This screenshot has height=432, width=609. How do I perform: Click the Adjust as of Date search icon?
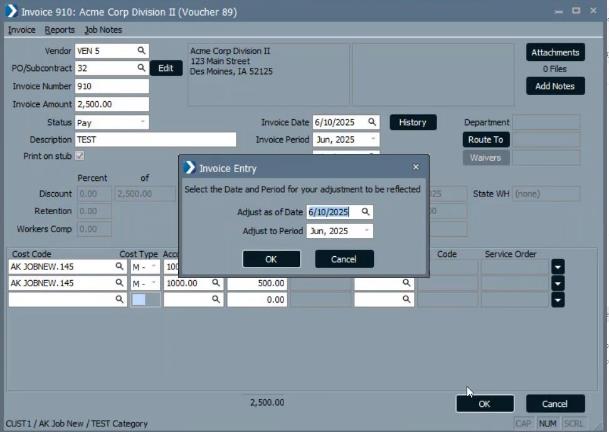pos(366,212)
